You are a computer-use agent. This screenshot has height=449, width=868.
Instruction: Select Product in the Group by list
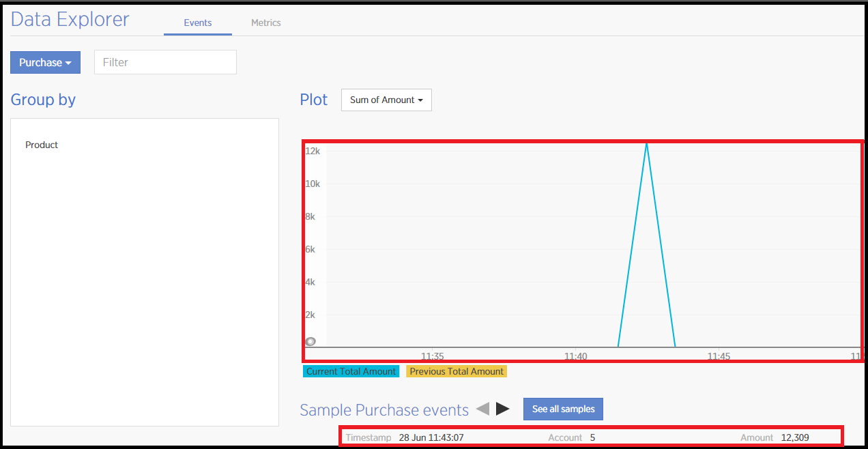(x=42, y=145)
